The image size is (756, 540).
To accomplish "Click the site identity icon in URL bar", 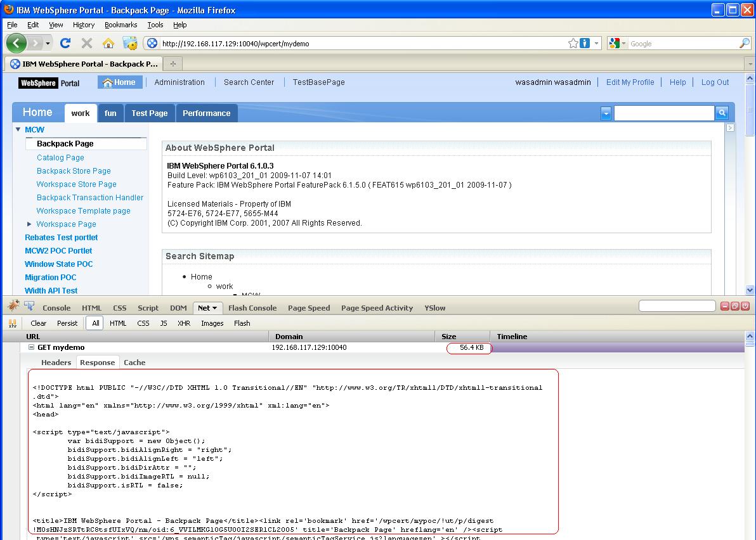I will point(152,43).
